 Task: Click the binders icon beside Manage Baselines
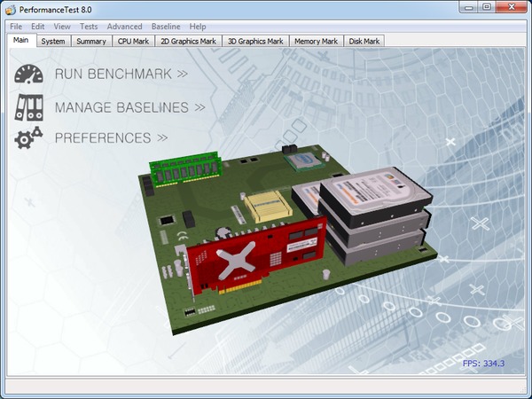point(28,106)
